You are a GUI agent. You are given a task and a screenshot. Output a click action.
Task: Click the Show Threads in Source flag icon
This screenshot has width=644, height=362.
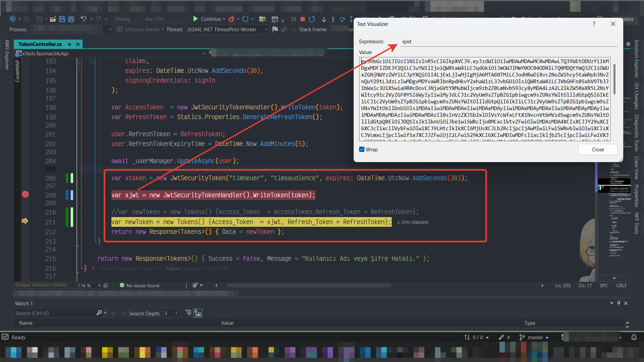(x=275, y=29)
